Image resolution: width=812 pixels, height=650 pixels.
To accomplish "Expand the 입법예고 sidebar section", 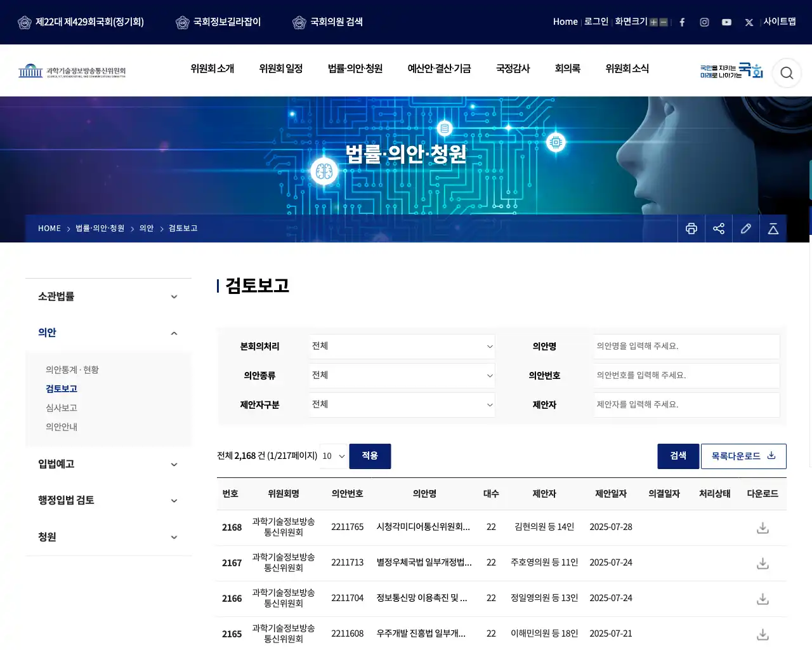I will [108, 464].
